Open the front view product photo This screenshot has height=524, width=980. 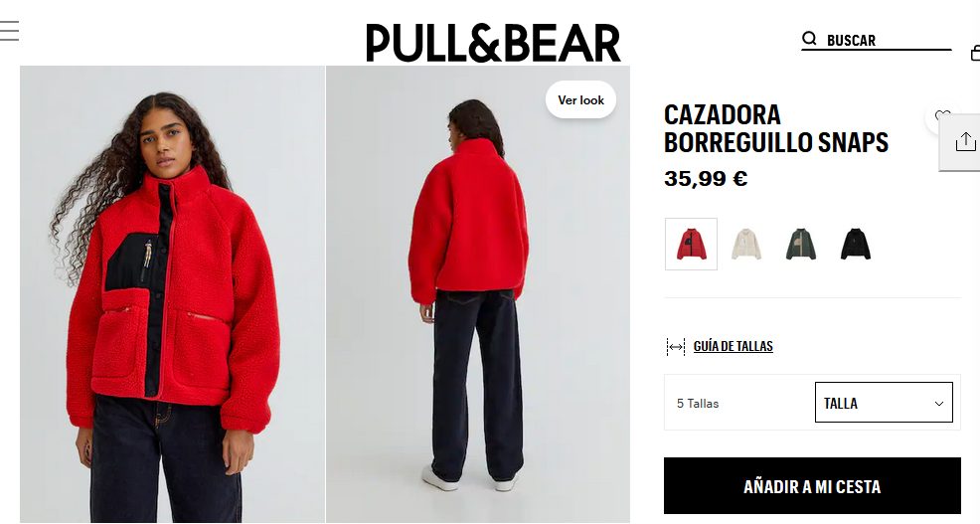(172, 294)
